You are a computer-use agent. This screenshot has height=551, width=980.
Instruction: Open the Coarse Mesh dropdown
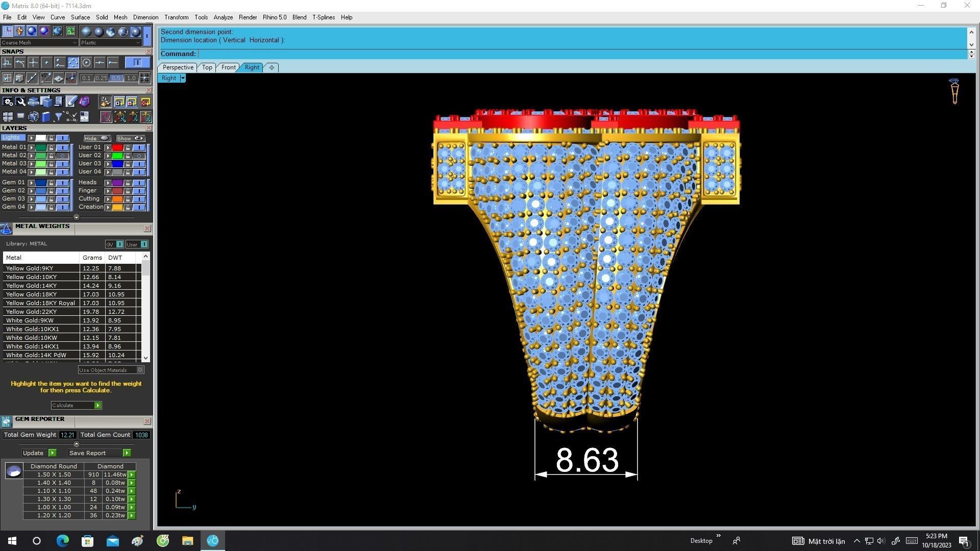39,43
